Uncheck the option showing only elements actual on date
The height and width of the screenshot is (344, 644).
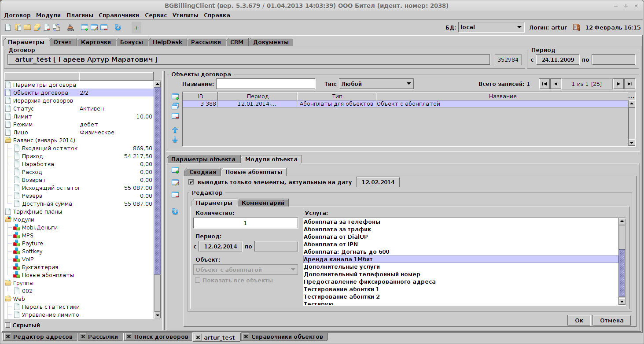pos(191,181)
